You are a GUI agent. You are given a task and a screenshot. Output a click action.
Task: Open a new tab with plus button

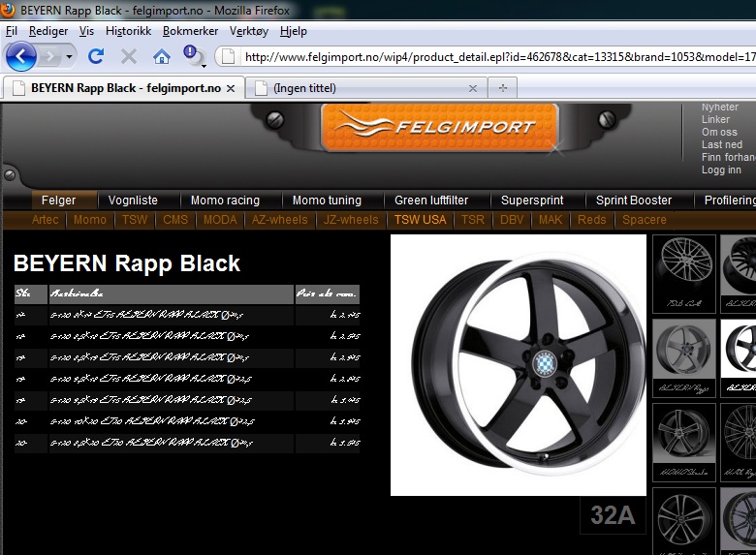502,88
